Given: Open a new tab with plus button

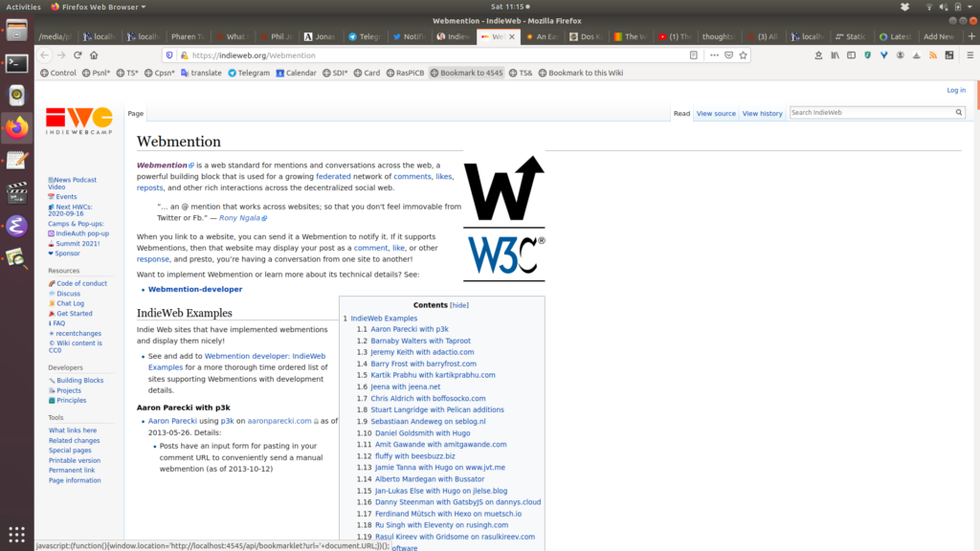Looking at the screenshot, I should [x=971, y=37].
